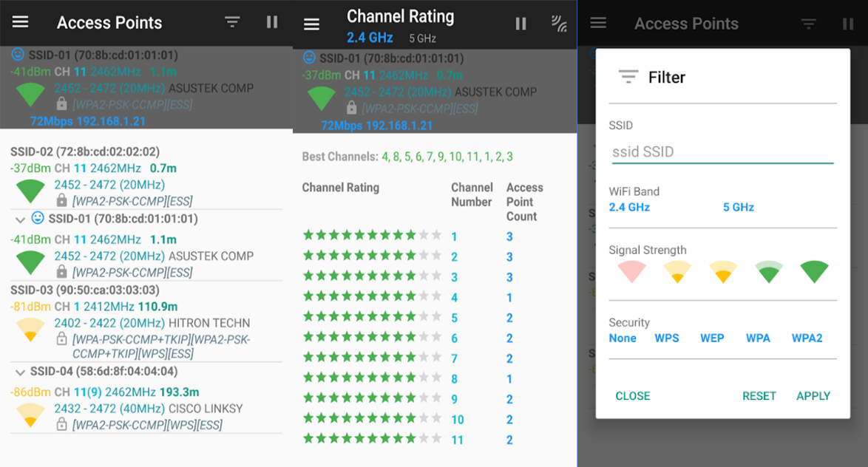The width and height of the screenshot is (868, 467).
Task: Select the strongest green signal strength icon
Action: 814,272
